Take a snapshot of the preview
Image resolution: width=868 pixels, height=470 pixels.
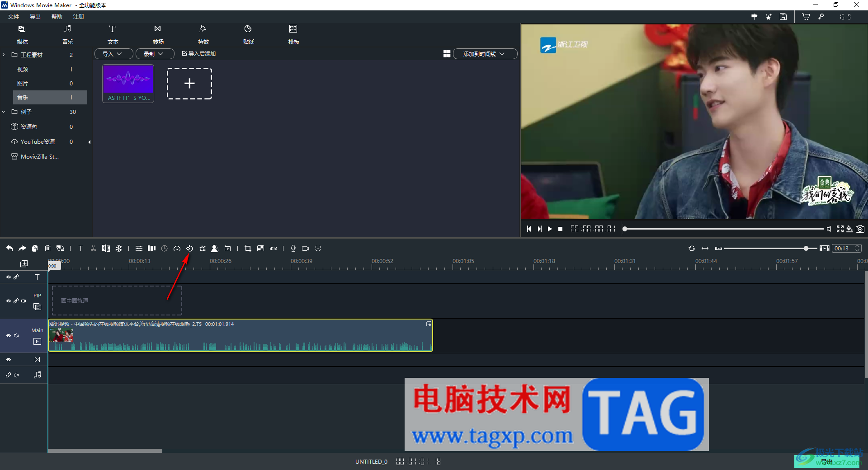point(860,229)
